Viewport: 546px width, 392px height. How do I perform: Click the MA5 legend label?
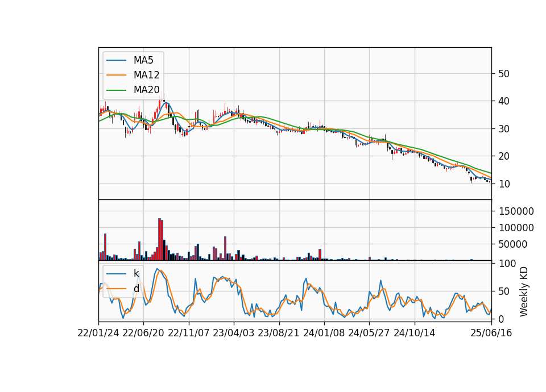click(x=143, y=60)
